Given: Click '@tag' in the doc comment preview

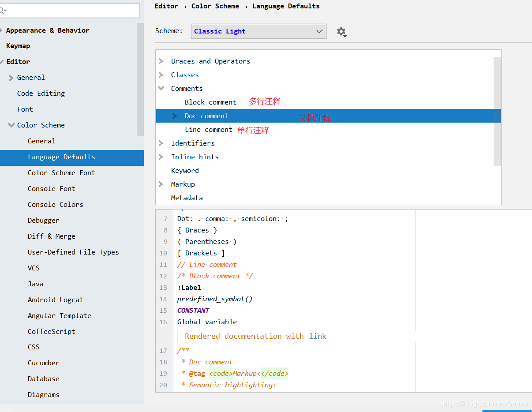Looking at the screenshot, I should (x=197, y=374).
